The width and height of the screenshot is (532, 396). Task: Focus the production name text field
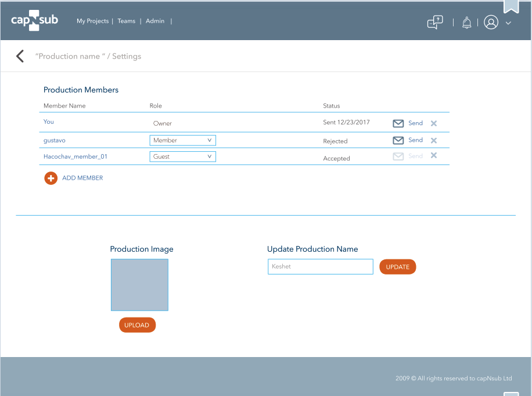[x=320, y=267]
